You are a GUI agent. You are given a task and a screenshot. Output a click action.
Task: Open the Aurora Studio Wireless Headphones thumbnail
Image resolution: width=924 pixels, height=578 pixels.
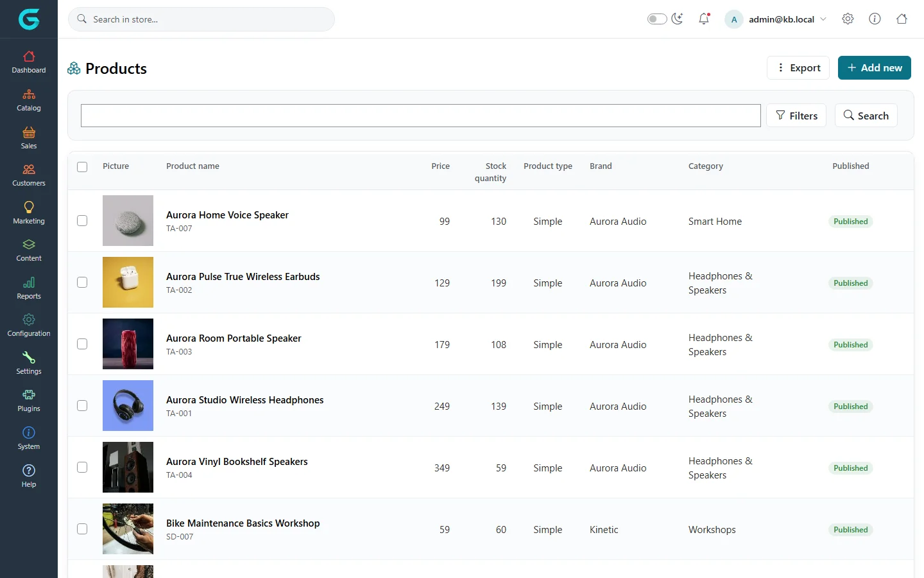pos(128,405)
